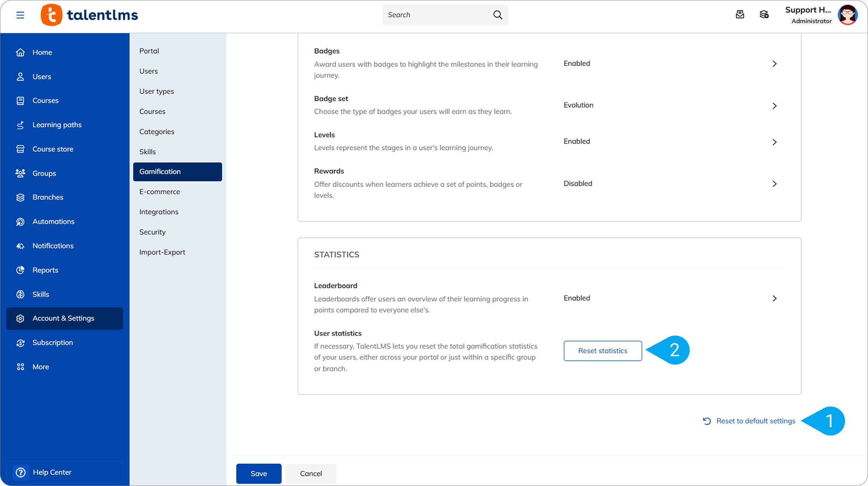Click Reset to default settings link
The image size is (868, 486).
[756, 421]
